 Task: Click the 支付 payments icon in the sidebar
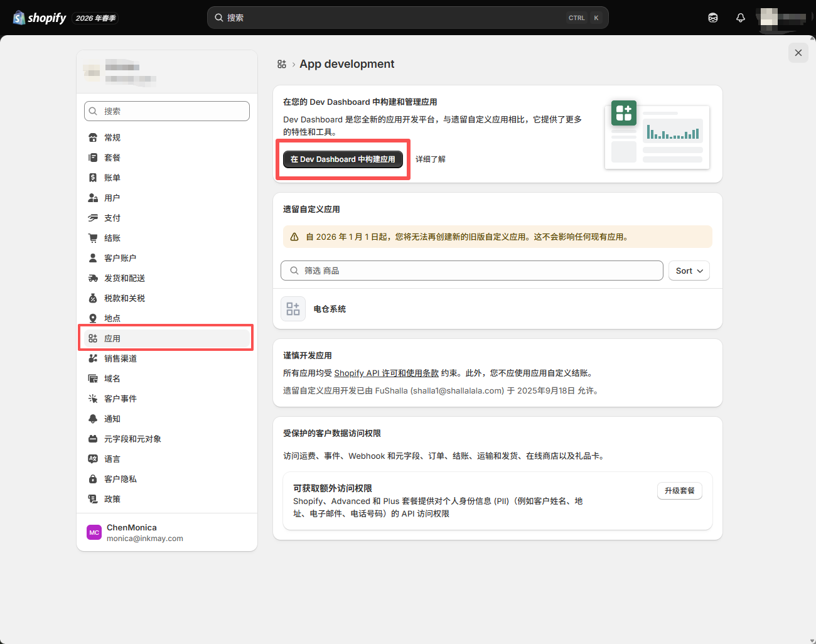[93, 218]
